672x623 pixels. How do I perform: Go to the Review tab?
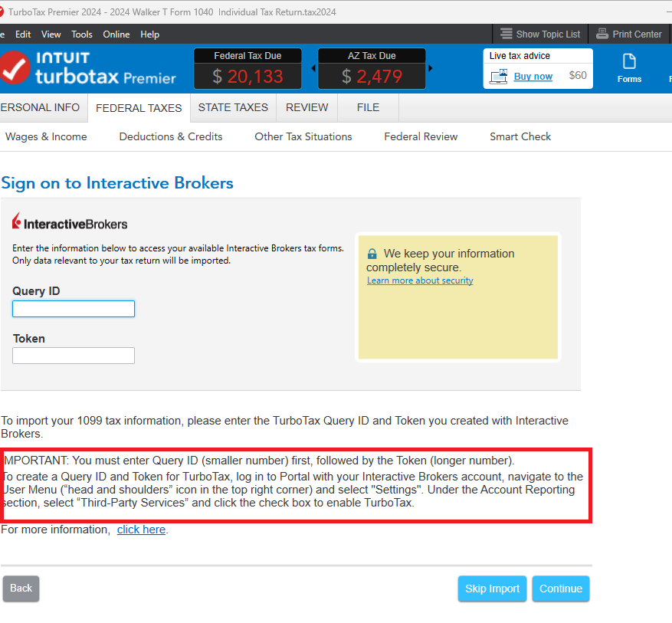point(306,107)
